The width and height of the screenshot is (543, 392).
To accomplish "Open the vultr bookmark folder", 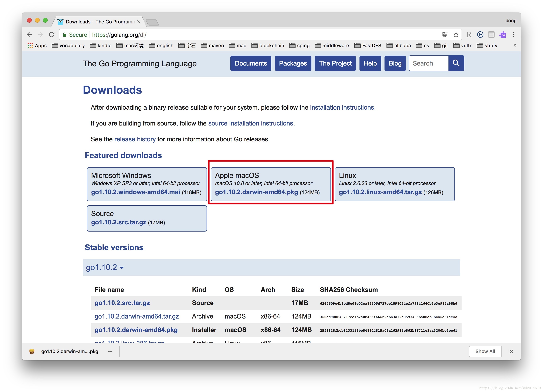I will tap(462, 45).
